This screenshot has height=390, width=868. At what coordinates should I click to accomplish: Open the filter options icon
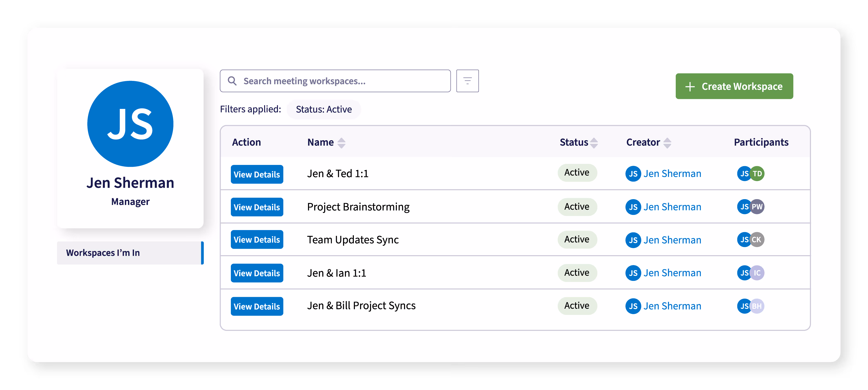pyautogui.click(x=467, y=81)
